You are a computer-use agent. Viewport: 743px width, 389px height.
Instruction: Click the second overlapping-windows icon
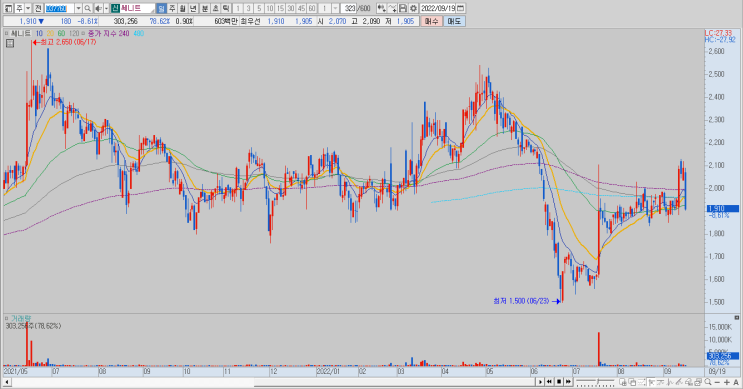[632, 382]
